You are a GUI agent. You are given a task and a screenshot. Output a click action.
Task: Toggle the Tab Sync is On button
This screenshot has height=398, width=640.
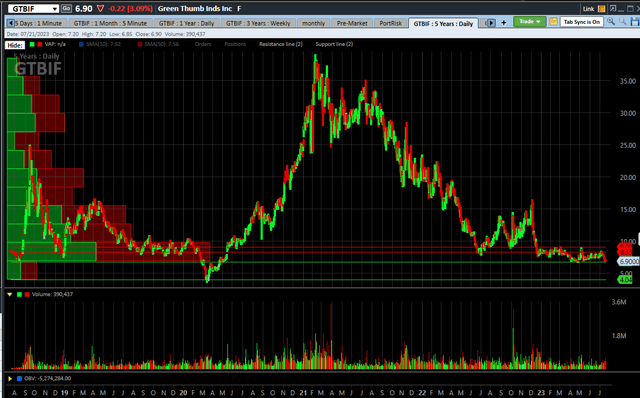(x=582, y=22)
